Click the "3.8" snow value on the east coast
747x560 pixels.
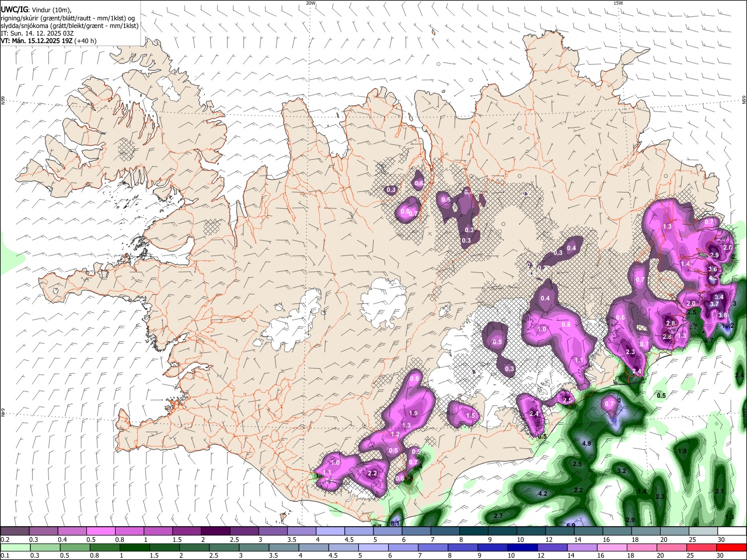(x=722, y=316)
